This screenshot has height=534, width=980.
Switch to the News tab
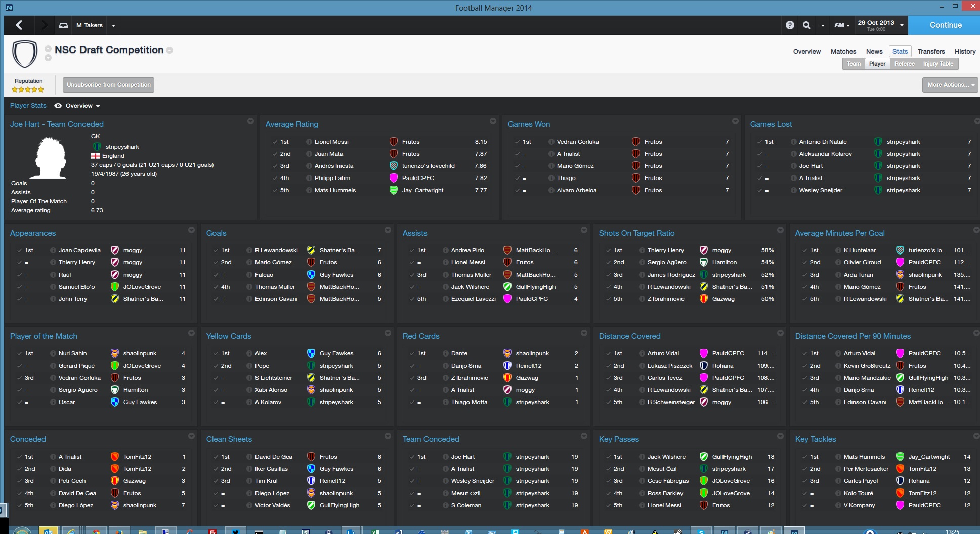pos(874,51)
